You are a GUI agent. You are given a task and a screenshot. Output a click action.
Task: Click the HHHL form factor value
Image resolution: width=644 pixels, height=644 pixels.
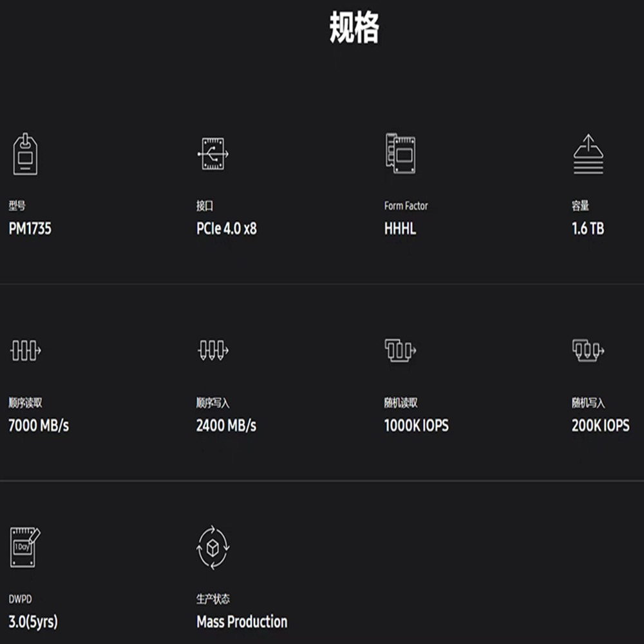(400, 229)
